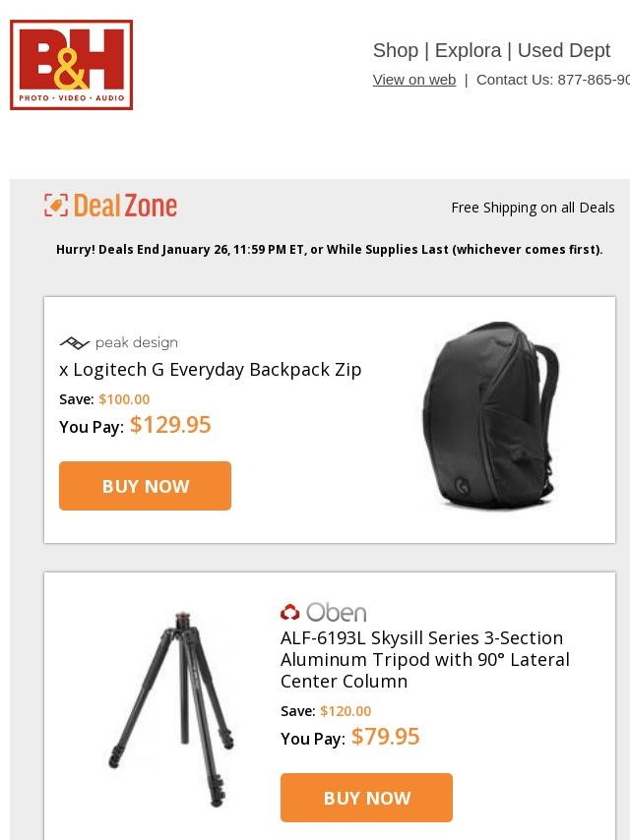Click the Free Shipping on all Deals text
The height and width of the screenshot is (840, 630).
(x=533, y=208)
